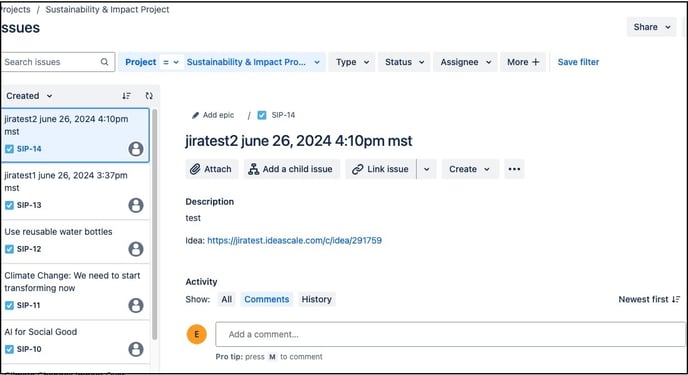Click the Add epic pencil icon
This screenshot has width=688, height=375.
(x=195, y=115)
